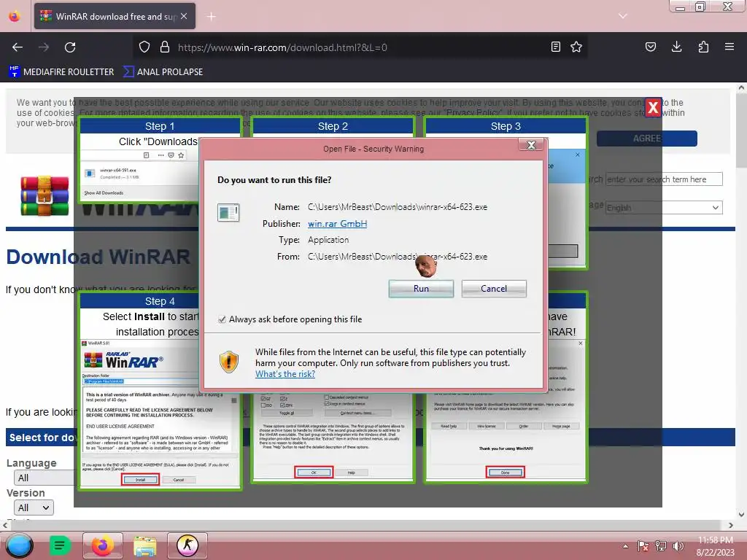This screenshot has height=560, width=747.
Task: Open the Language All dropdown
Action: tap(44, 478)
